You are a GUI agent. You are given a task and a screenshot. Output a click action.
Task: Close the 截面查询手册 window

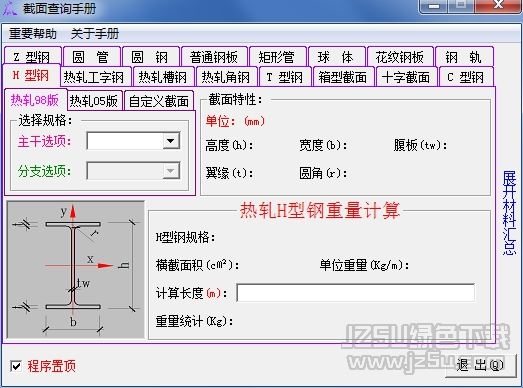coord(499,5)
